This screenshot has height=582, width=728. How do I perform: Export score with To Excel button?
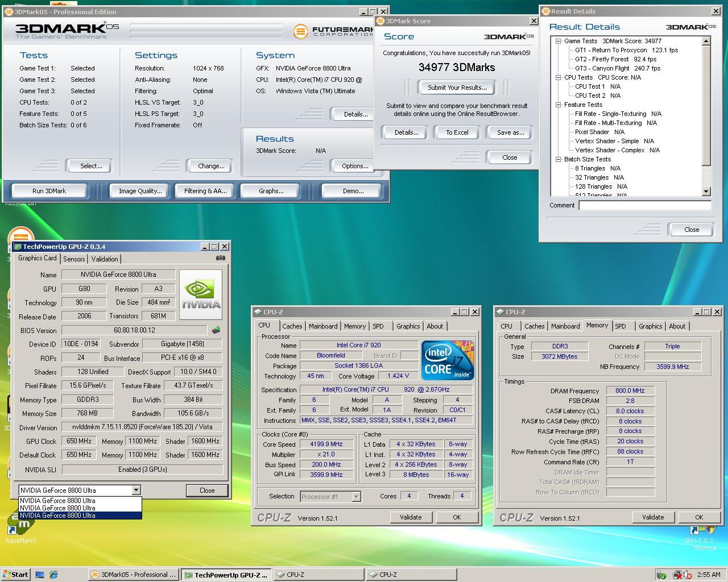pyautogui.click(x=457, y=132)
